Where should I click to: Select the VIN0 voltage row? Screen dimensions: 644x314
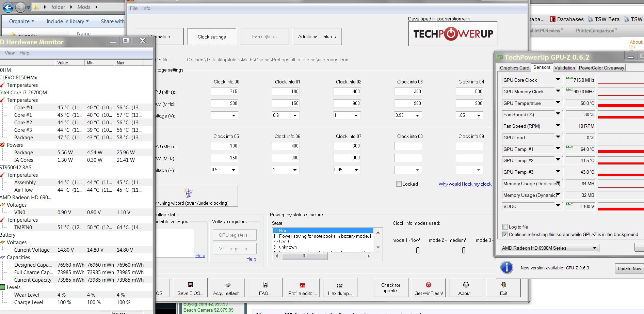76,212
